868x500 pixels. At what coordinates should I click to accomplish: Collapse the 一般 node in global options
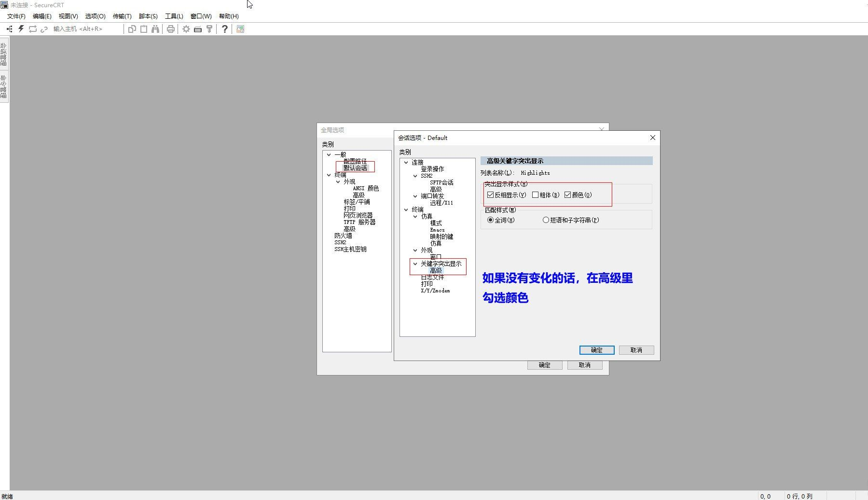(329, 155)
